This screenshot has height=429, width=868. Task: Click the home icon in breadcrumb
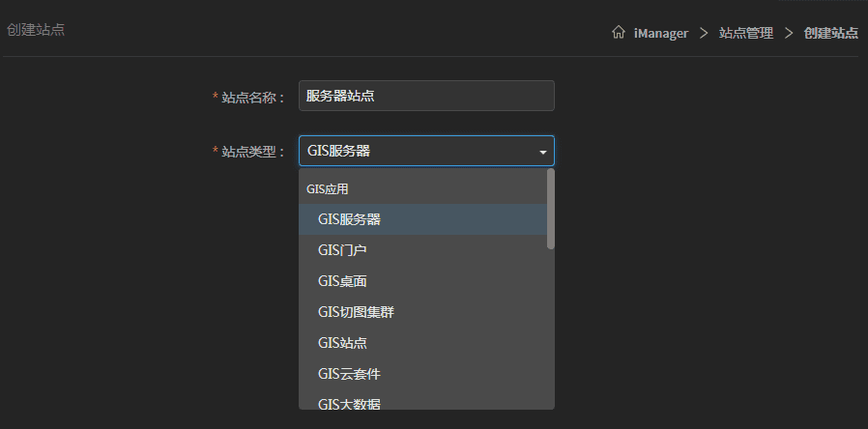(619, 33)
